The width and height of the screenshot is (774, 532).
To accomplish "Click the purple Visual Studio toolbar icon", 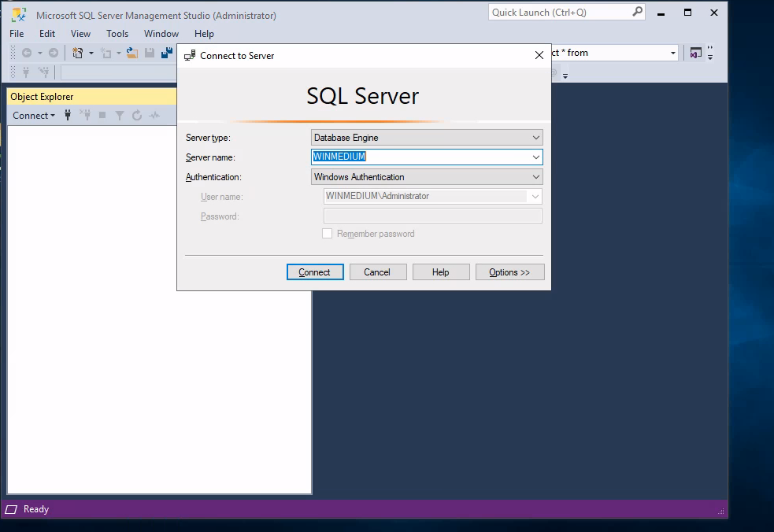I will pos(695,53).
